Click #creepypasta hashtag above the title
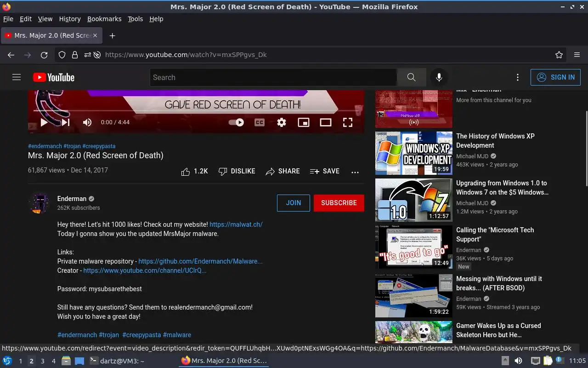This screenshot has height=368, width=588. coord(99,146)
